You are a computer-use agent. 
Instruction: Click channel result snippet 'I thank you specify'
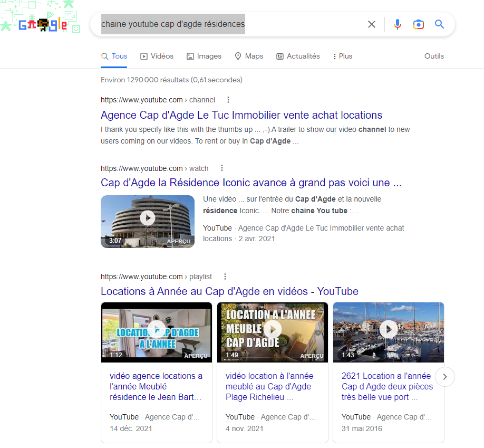pyautogui.click(x=255, y=135)
